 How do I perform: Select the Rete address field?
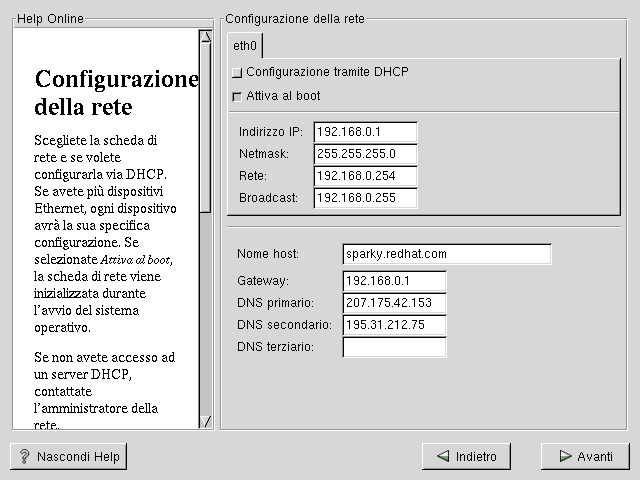point(365,176)
